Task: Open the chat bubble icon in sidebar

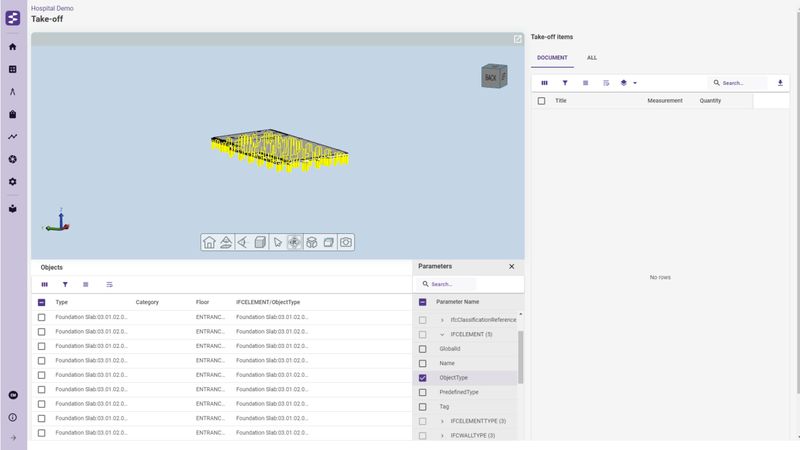Action: click(13, 395)
